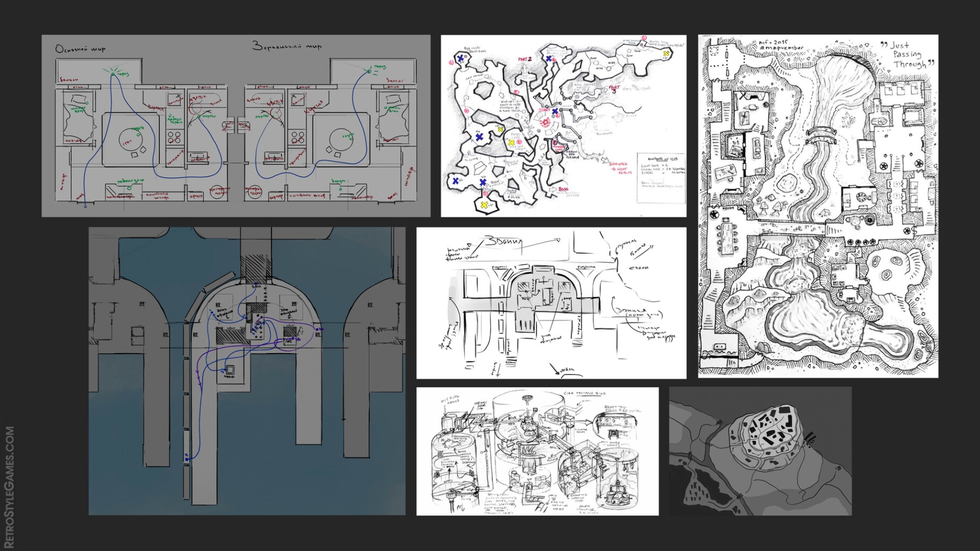The width and height of the screenshot is (980, 551).
Task: Toggle the red circled A marker beside START
Action: pos(557,116)
